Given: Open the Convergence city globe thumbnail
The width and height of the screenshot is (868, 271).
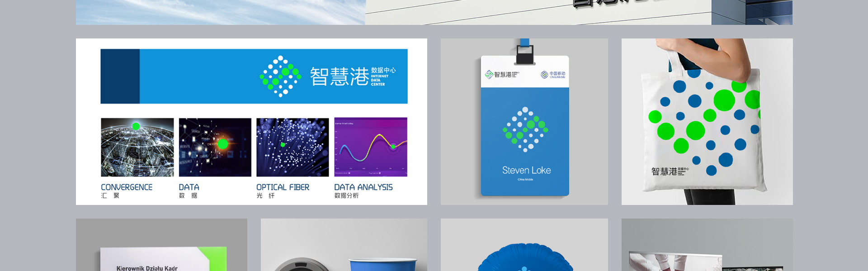Looking at the screenshot, I should pyautogui.click(x=137, y=147).
